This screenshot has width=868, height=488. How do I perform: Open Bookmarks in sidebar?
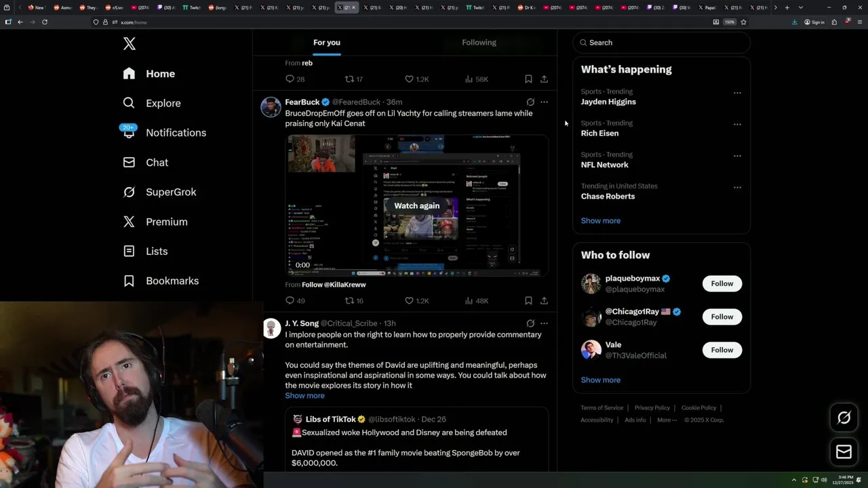[x=161, y=281]
